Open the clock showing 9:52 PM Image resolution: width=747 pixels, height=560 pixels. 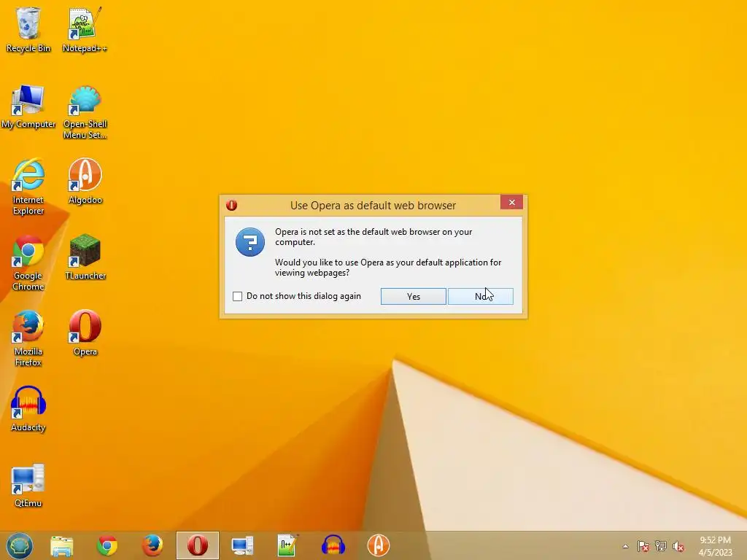715,546
